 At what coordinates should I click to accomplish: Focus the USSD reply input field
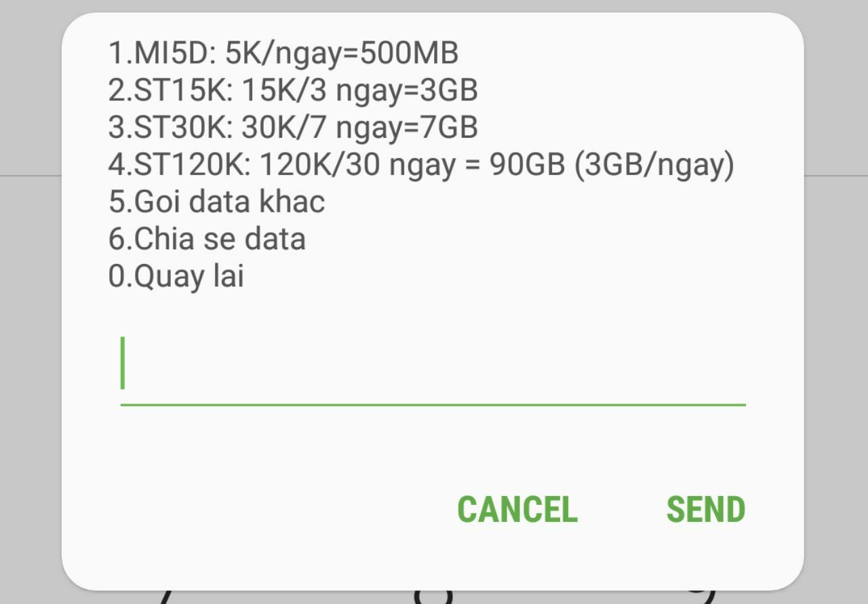coord(433,370)
